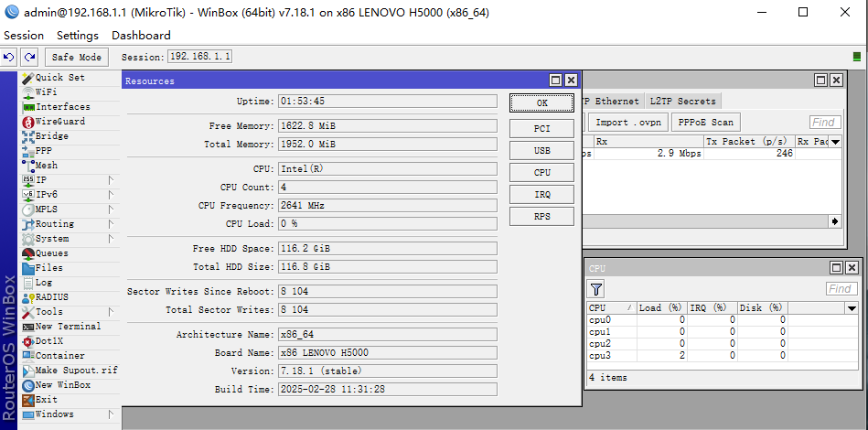Viewport: 868px width, 430px height.
Task: Toggle Safe Mode button
Action: pyautogui.click(x=77, y=57)
